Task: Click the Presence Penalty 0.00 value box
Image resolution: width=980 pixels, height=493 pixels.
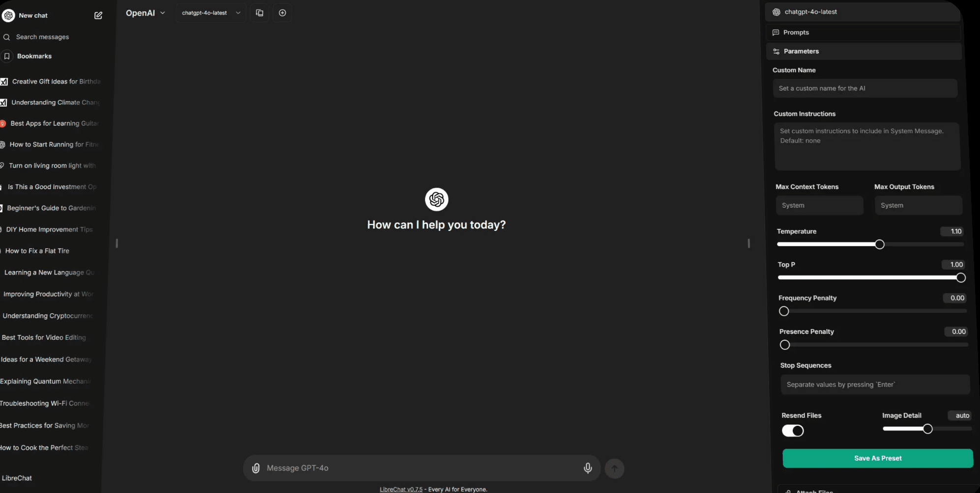Action: click(x=956, y=332)
